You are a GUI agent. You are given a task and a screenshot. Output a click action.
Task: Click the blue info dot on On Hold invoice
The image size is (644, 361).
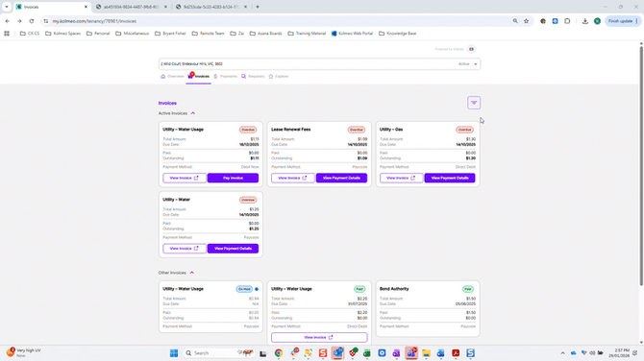click(257, 289)
